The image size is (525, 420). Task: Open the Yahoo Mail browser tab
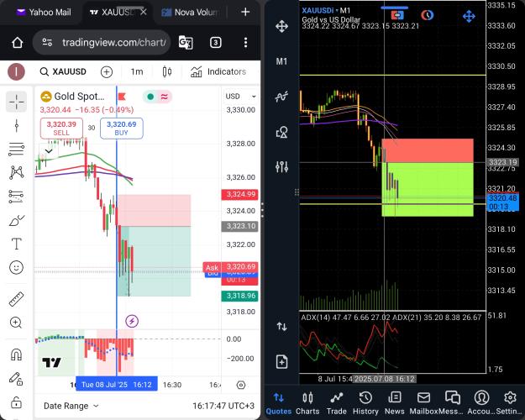tap(44, 13)
